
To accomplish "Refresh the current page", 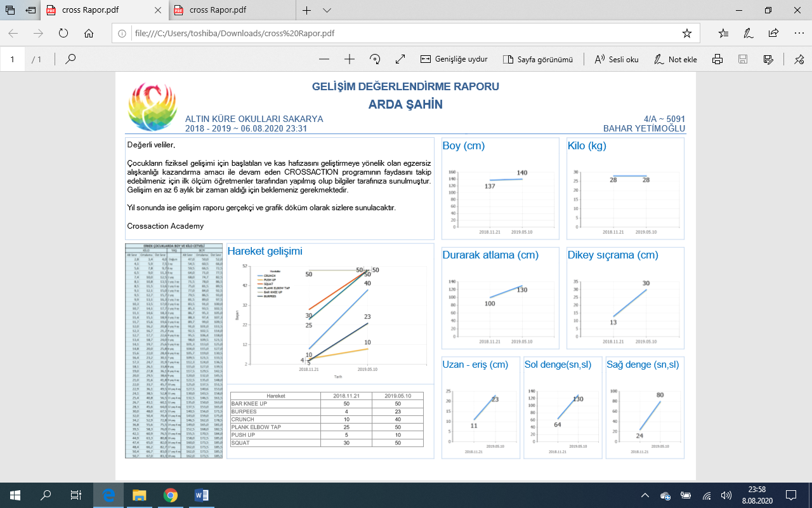I will 63,33.
